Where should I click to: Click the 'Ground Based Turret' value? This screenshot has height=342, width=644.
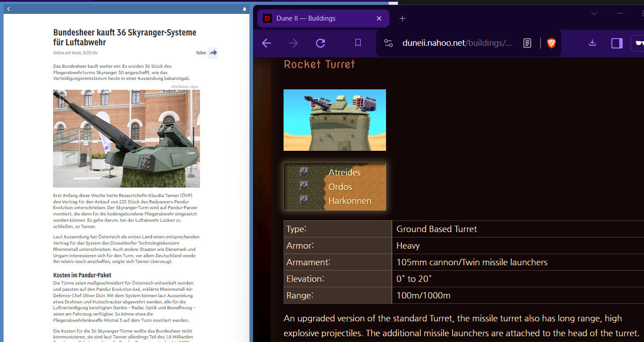click(437, 229)
